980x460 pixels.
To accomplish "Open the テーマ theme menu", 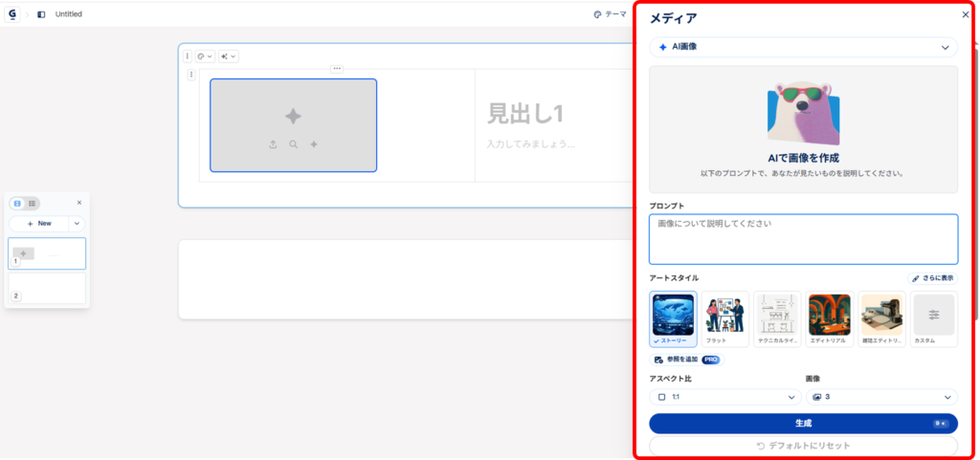I will [x=610, y=14].
